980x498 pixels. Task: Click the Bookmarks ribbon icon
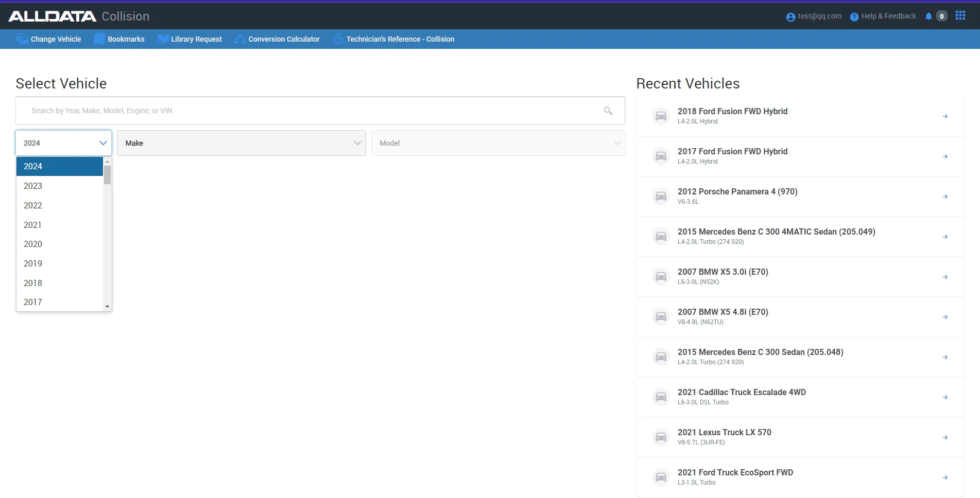pos(99,39)
